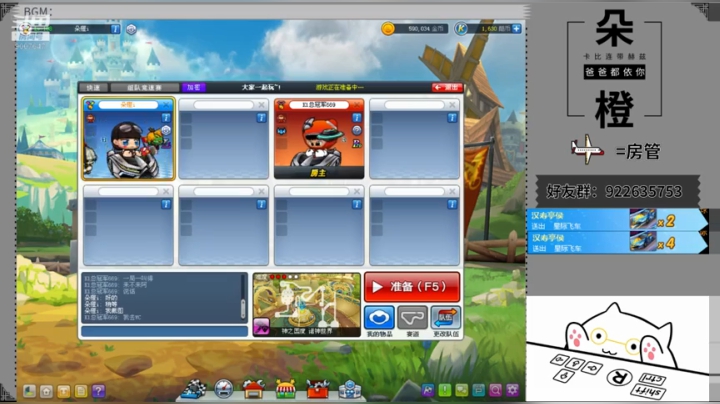The image size is (720, 404).
Task: Click the chat log scrollbar thumb
Action: click(243, 308)
